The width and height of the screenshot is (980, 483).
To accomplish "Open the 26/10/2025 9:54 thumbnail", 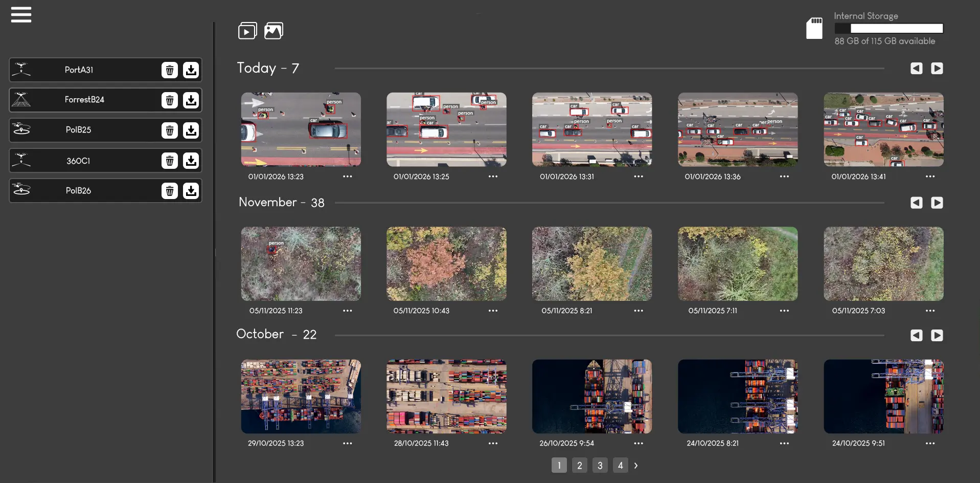I will [x=591, y=396].
